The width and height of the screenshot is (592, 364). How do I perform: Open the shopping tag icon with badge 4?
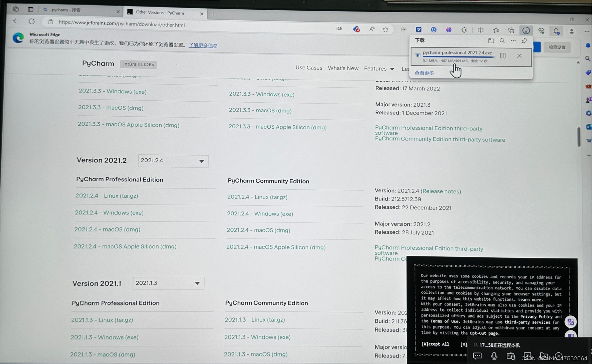tap(356, 29)
